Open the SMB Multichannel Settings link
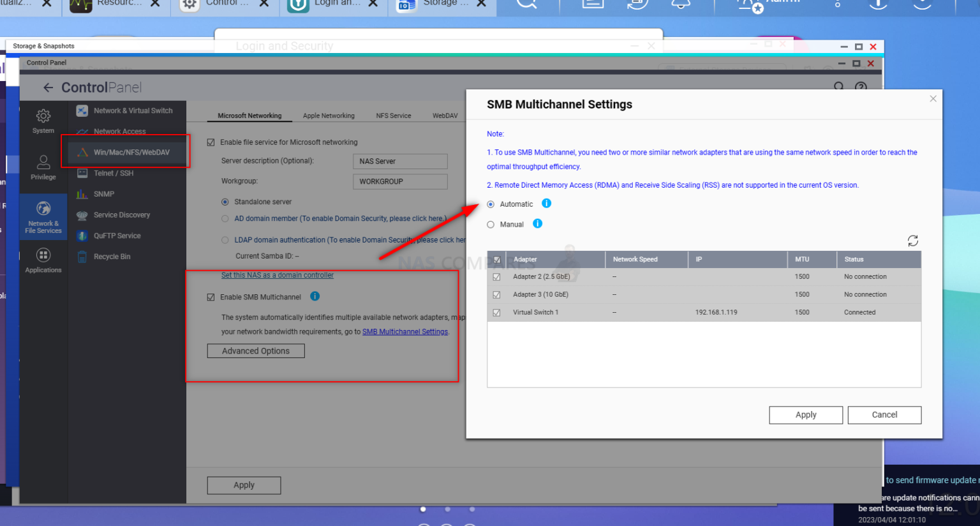 pyautogui.click(x=405, y=332)
